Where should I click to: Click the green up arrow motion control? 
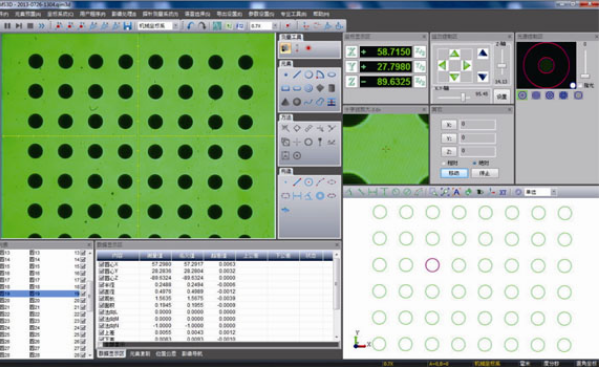[x=454, y=54]
